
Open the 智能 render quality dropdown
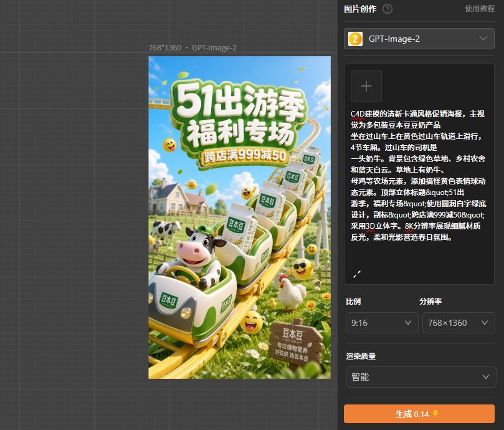point(421,377)
